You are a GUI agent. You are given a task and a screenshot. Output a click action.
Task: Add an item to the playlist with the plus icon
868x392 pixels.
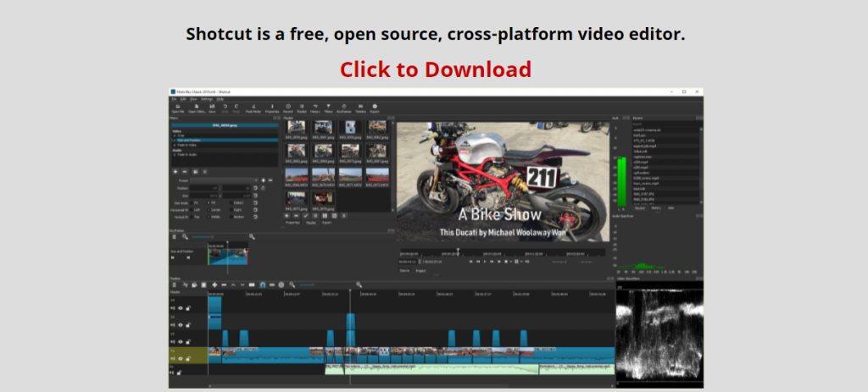287,216
